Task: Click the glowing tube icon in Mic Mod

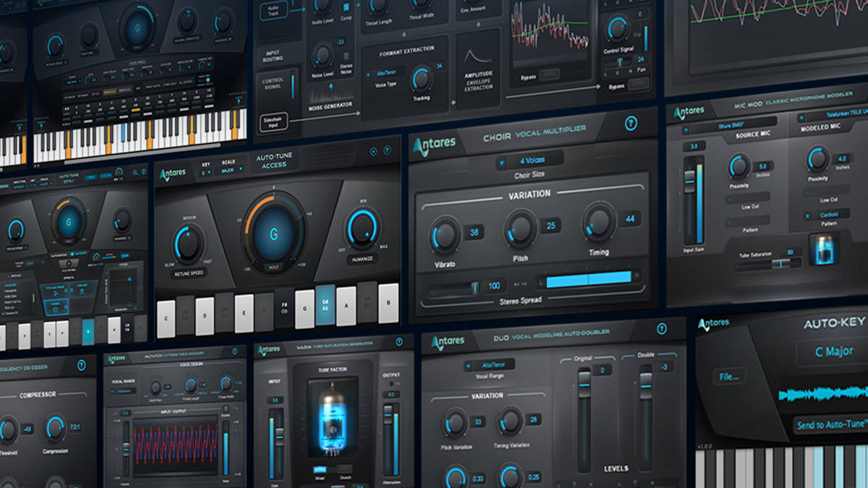Action: click(x=824, y=249)
